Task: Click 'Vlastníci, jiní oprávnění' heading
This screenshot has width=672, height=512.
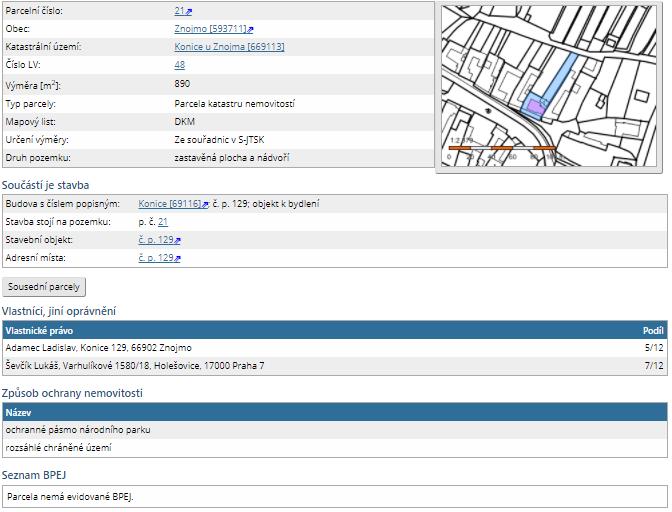Action: pos(59,311)
